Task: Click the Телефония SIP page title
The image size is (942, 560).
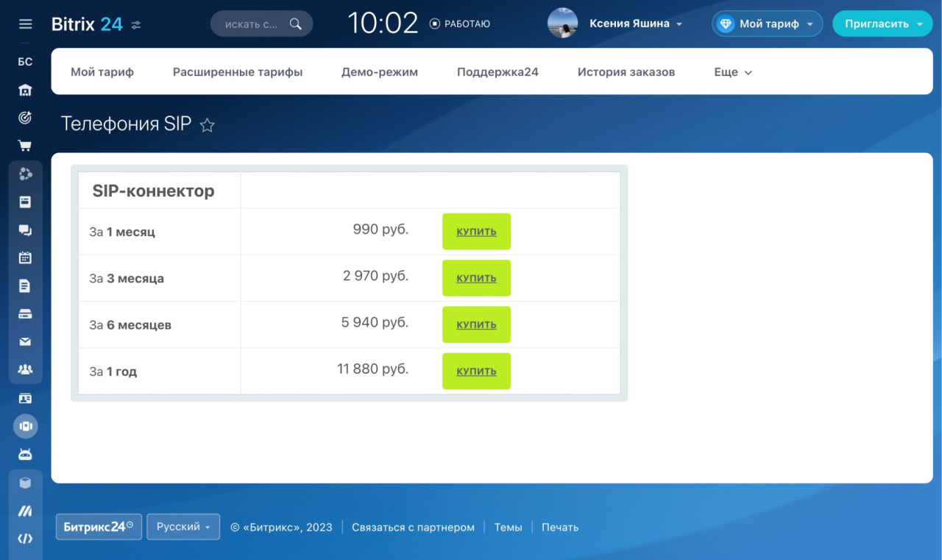Action: (126, 124)
